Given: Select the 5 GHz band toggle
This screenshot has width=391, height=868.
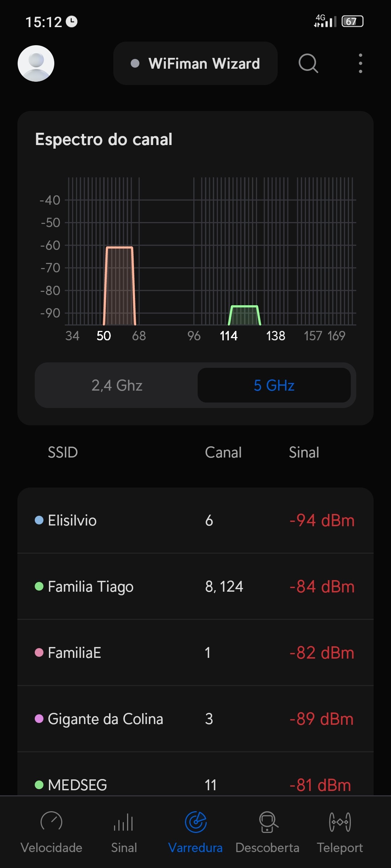Looking at the screenshot, I should click(x=274, y=385).
